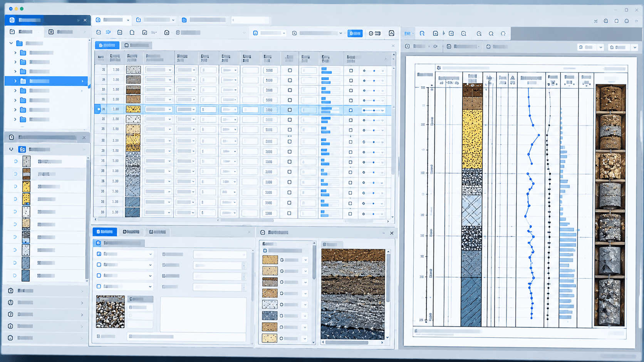Click the slider in the highlighted table row
644x362 pixels.
click(373, 110)
